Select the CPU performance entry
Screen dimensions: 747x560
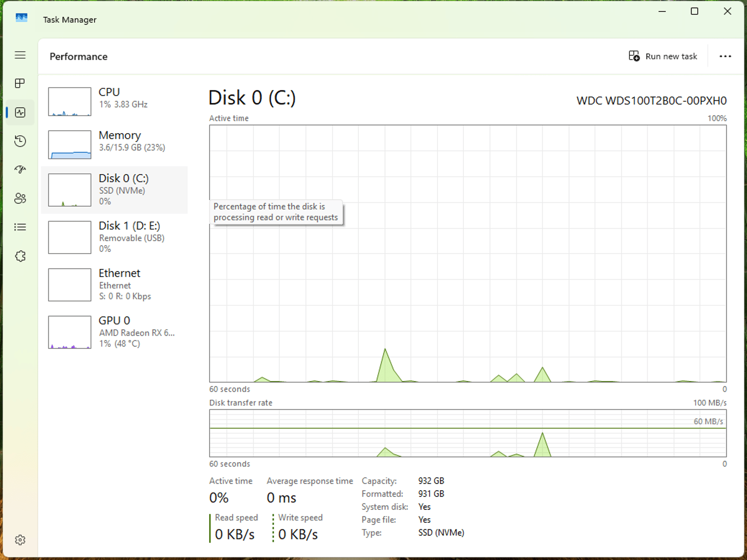pyautogui.click(x=115, y=101)
